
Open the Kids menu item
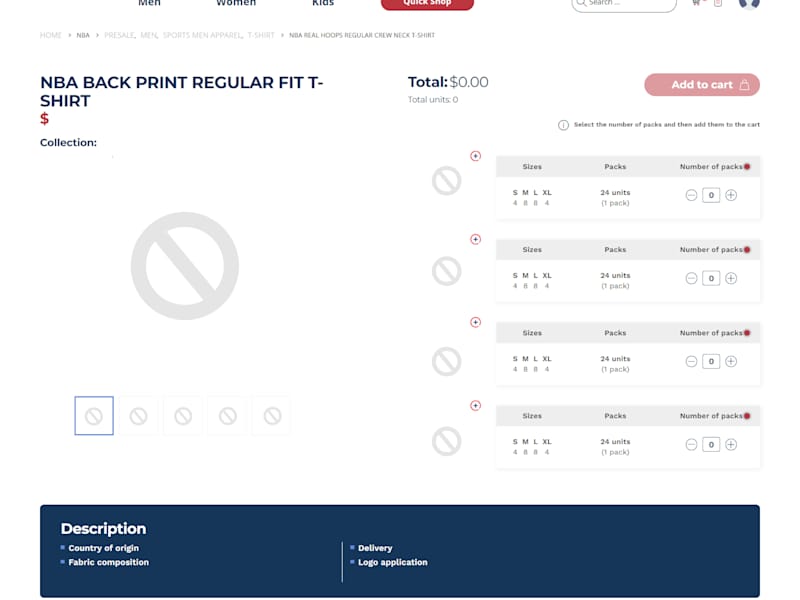(323, 3)
